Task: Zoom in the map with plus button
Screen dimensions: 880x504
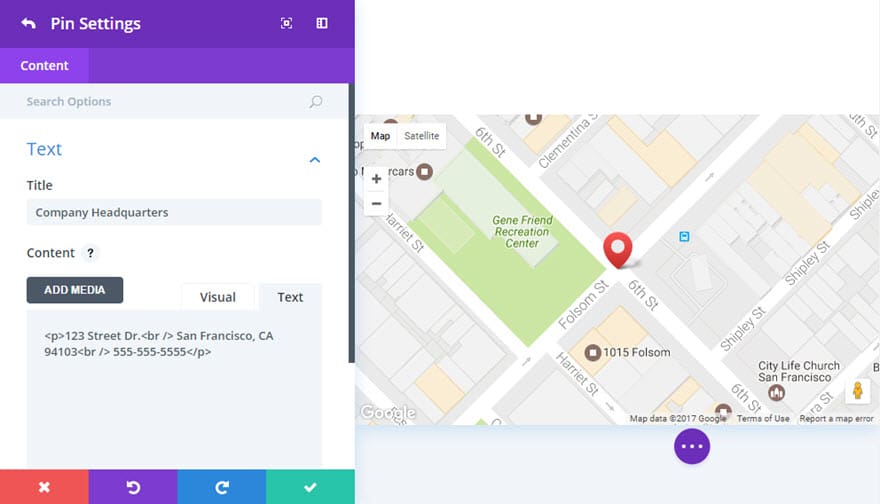Action: click(376, 179)
